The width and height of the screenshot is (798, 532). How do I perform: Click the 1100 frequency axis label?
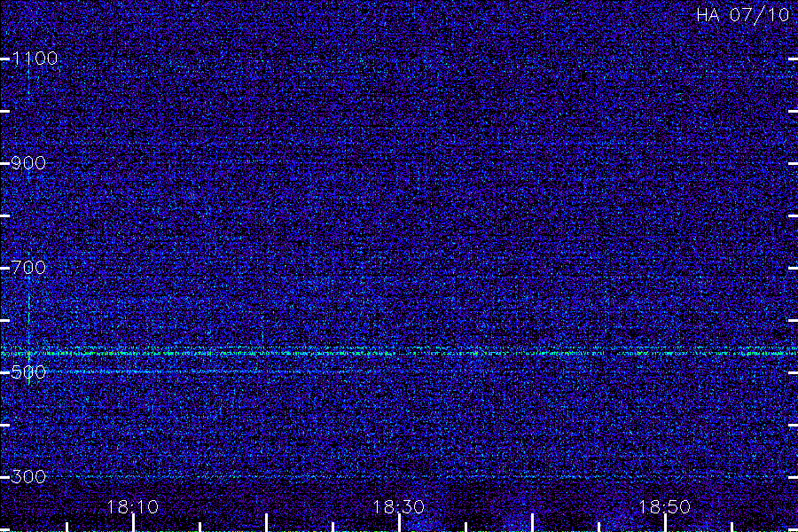click(x=35, y=59)
